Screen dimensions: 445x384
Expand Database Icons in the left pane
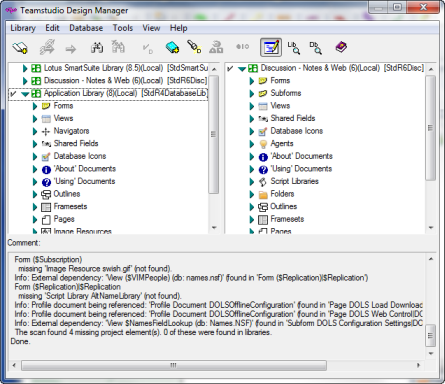35,157
